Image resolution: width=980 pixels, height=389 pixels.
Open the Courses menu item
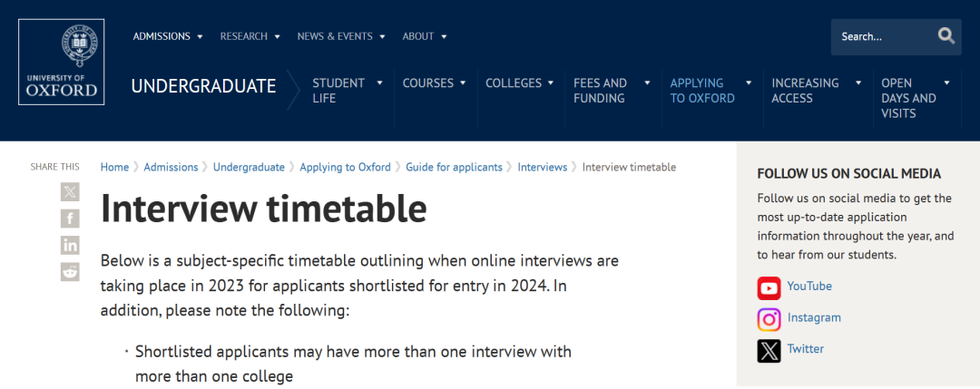(435, 83)
